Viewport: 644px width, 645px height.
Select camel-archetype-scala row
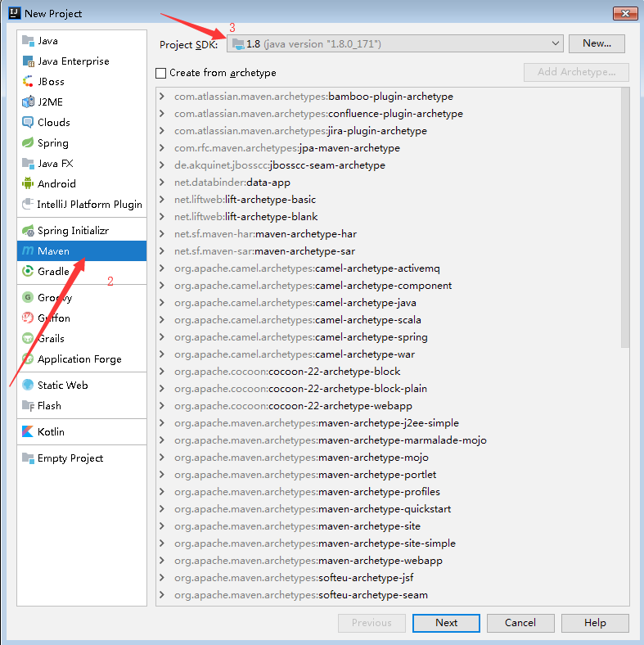298,319
